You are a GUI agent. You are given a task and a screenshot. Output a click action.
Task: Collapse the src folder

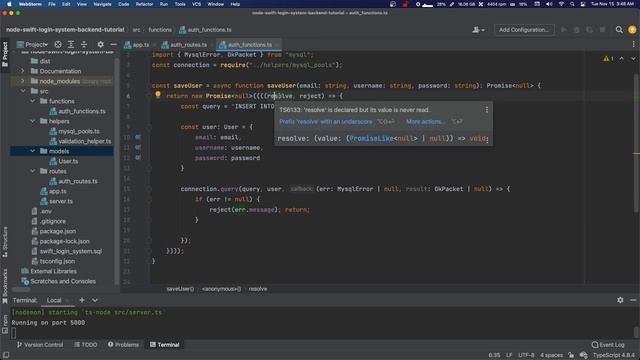coord(23,91)
